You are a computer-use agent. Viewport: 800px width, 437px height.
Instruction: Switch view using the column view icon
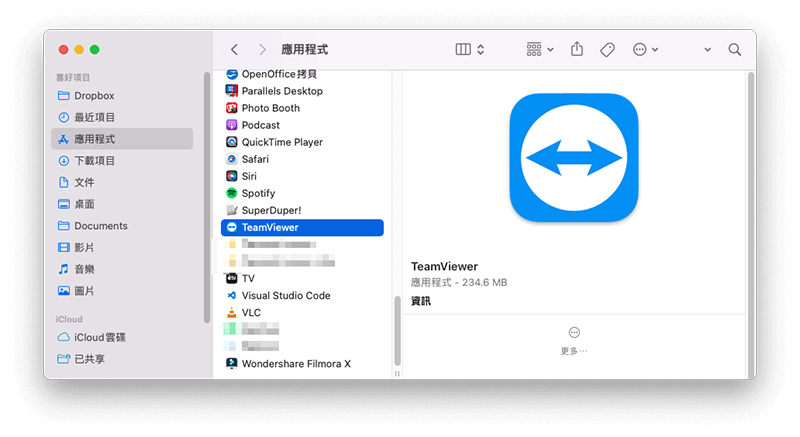pyautogui.click(x=463, y=49)
